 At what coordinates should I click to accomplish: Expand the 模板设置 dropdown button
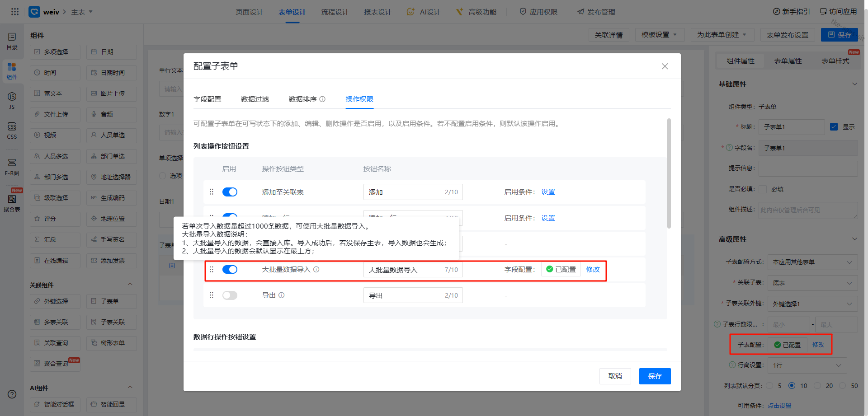660,35
